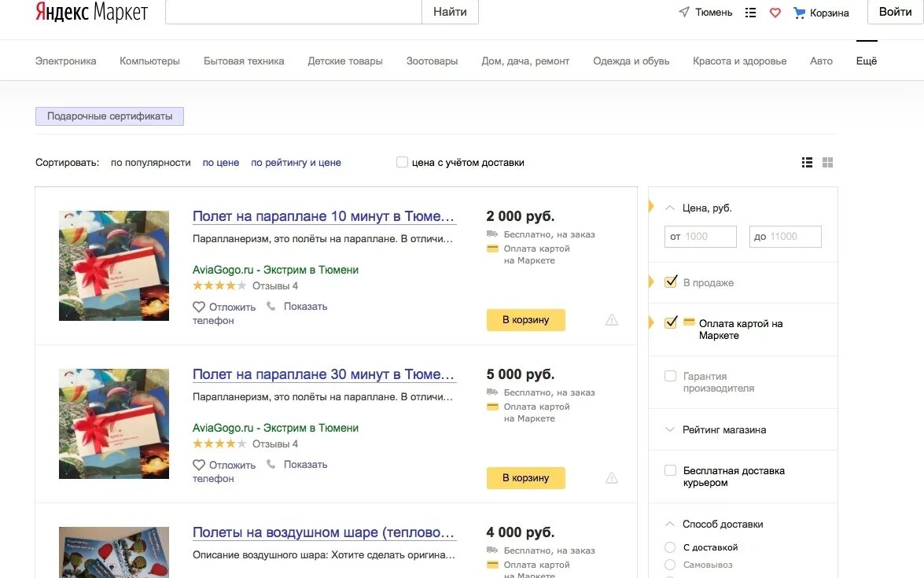Open thumbnail of 30 минут paraglider offer

click(114, 424)
